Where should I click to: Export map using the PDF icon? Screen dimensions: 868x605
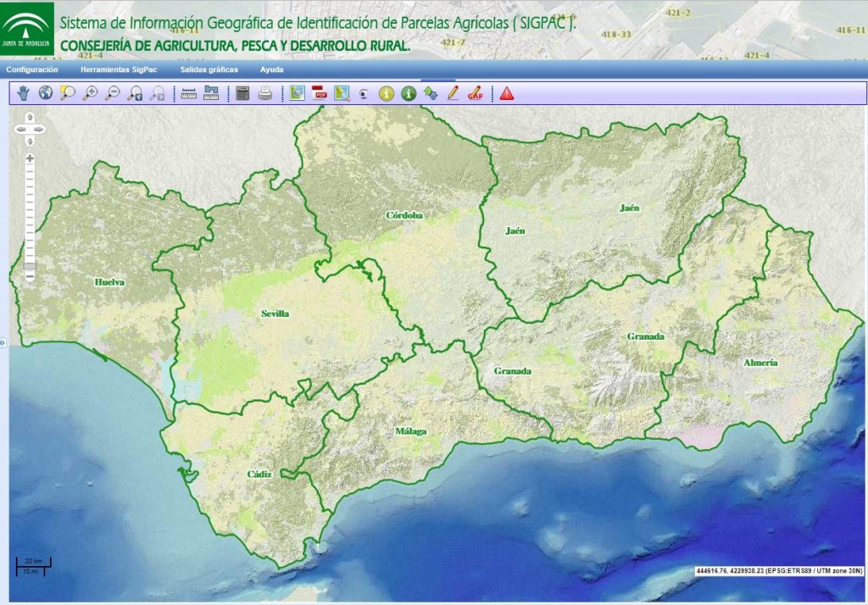[320, 93]
